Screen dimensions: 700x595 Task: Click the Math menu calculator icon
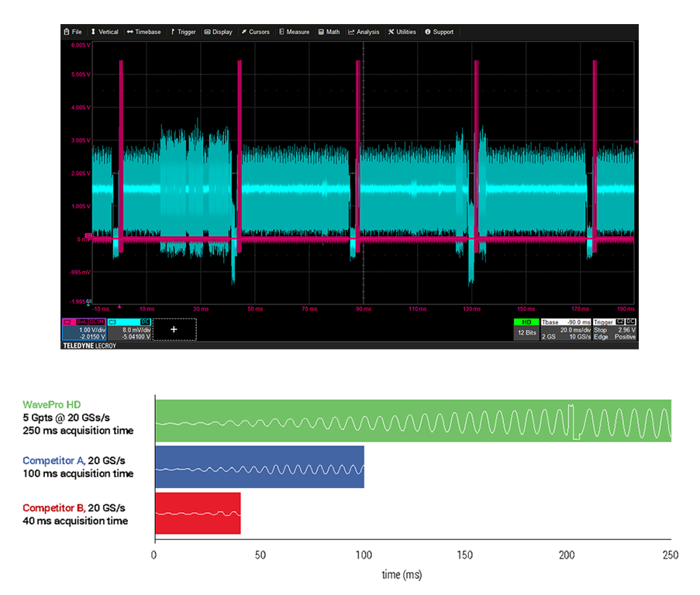click(321, 32)
